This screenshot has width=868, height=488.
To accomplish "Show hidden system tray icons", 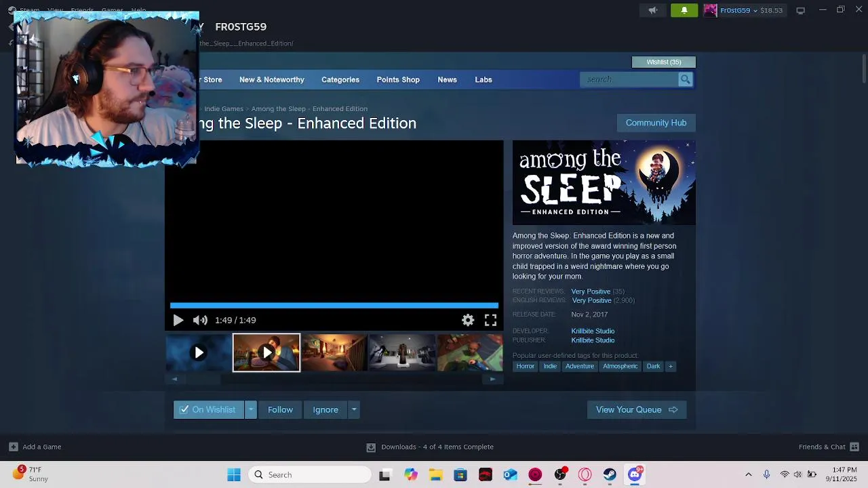I will tap(749, 474).
